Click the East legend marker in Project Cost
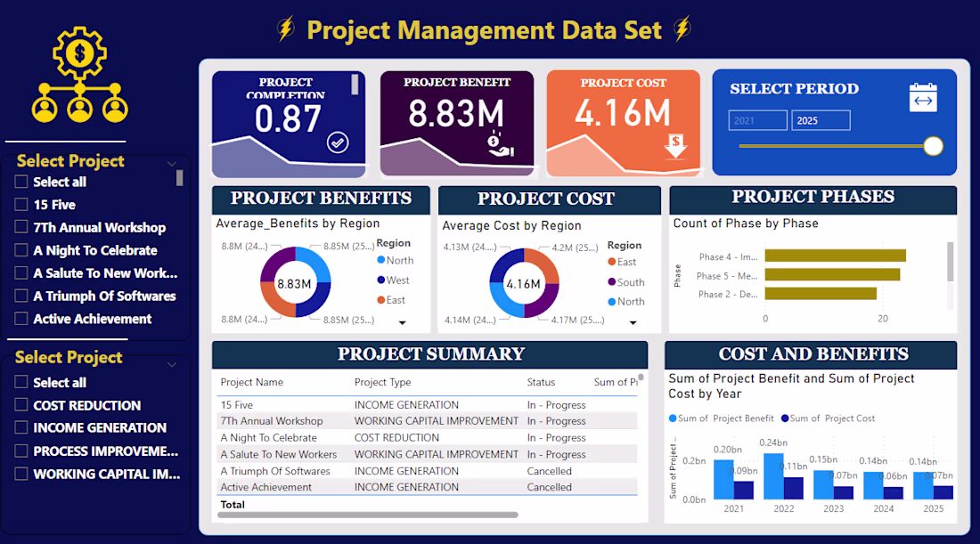This screenshot has width=980, height=544. [612, 262]
